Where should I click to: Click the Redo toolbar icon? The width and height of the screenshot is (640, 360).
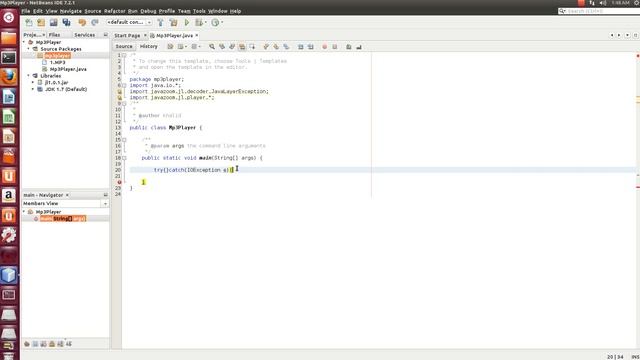click(x=95, y=22)
